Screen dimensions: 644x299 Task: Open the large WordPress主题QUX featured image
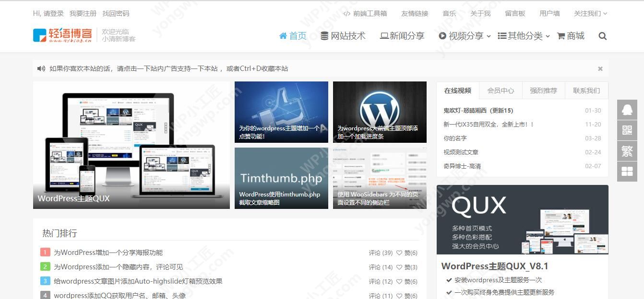click(x=131, y=145)
